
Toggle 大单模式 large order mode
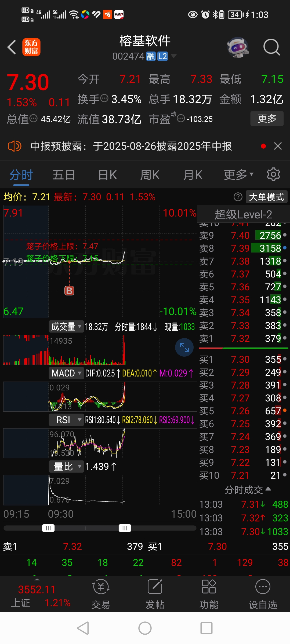pyautogui.click(x=266, y=197)
